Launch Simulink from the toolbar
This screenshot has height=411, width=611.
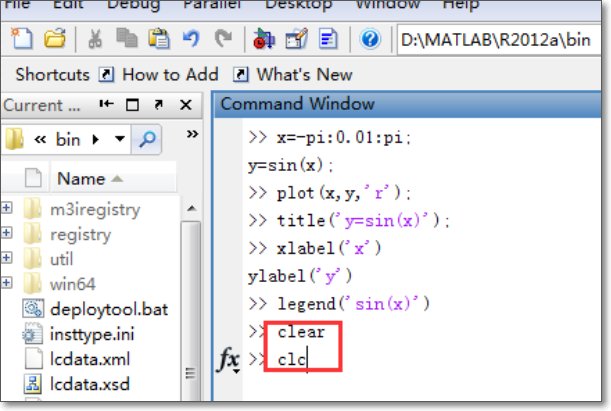(x=263, y=40)
